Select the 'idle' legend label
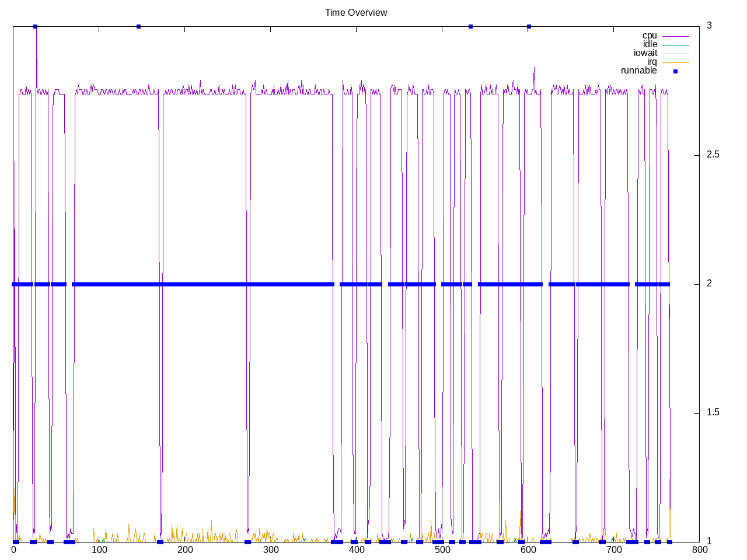Image resolution: width=747 pixels, height=560 pixels. tap(650, 44)
